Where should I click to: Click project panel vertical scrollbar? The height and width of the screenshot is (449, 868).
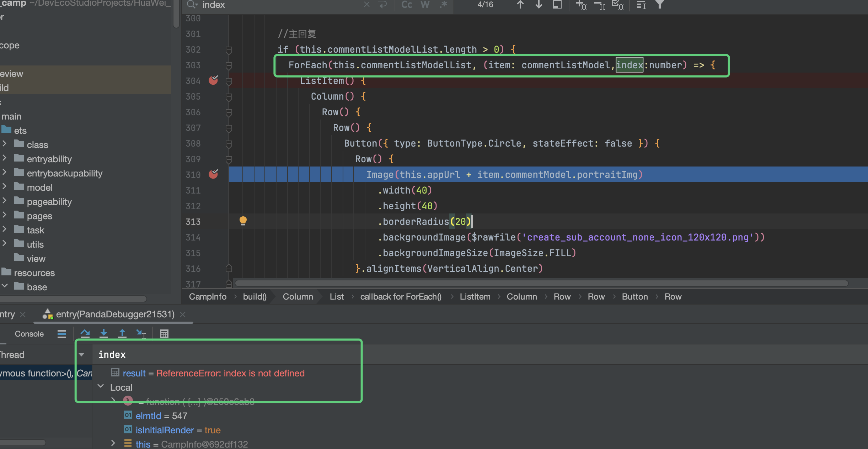(x=176, y=14)
